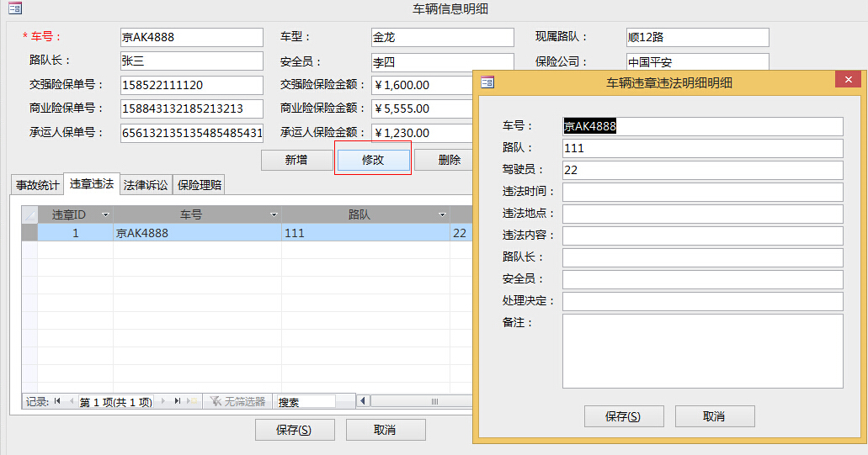The width and height of the screenshot is (868, 455).
Task: Open the 违章ID column dropdown arrow
Action: 105,214
